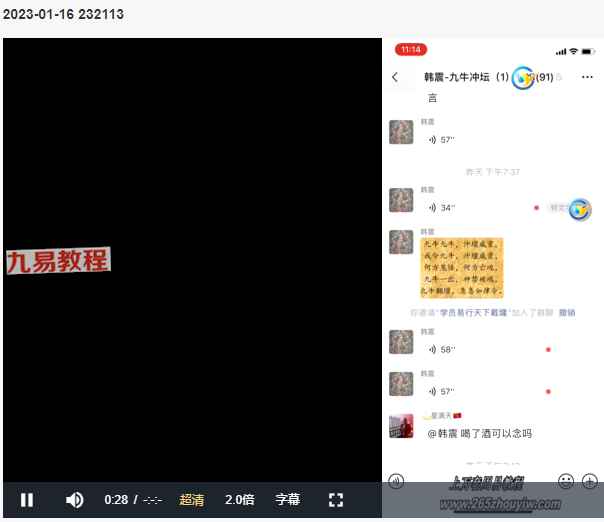
Task: Toggle 字幕 subtitles
Action: (287, 500)
